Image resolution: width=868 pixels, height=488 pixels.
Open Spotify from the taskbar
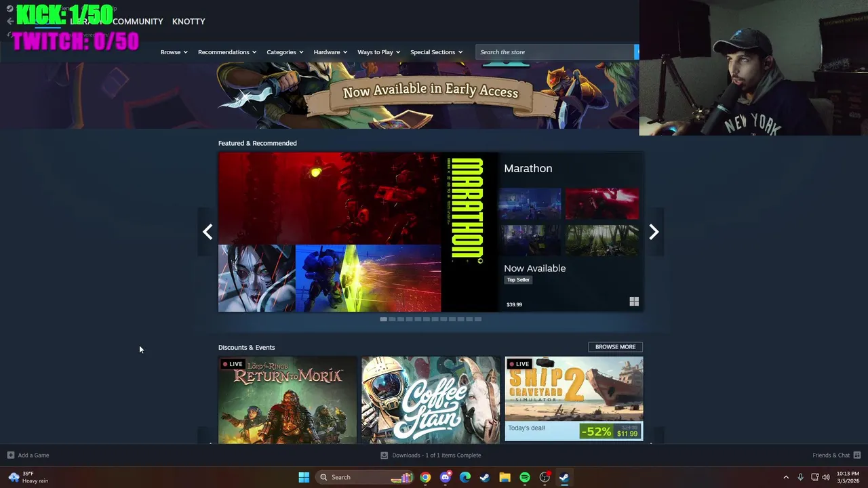(x=525, y=477)
